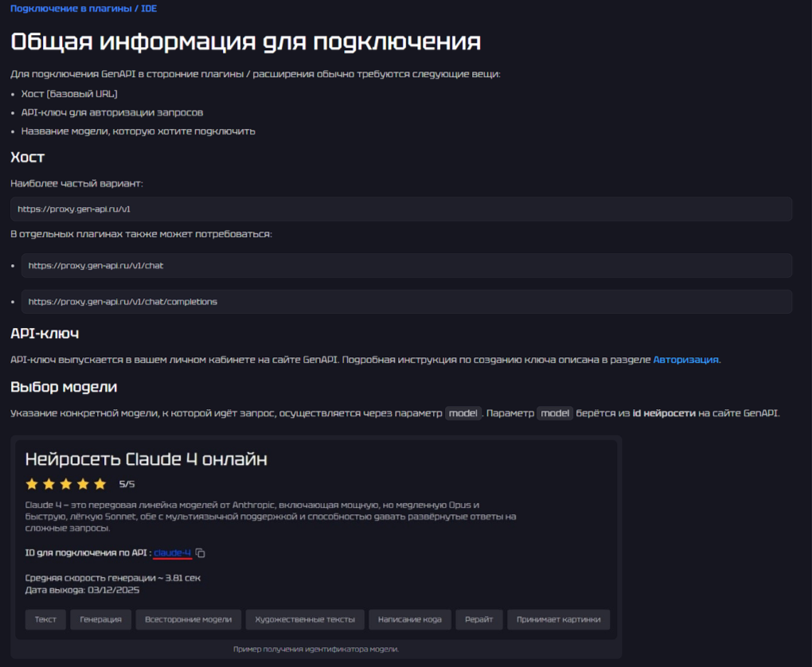Click the third rating star
The height and width of the screenshot is (667, 812).
[66, 484]
